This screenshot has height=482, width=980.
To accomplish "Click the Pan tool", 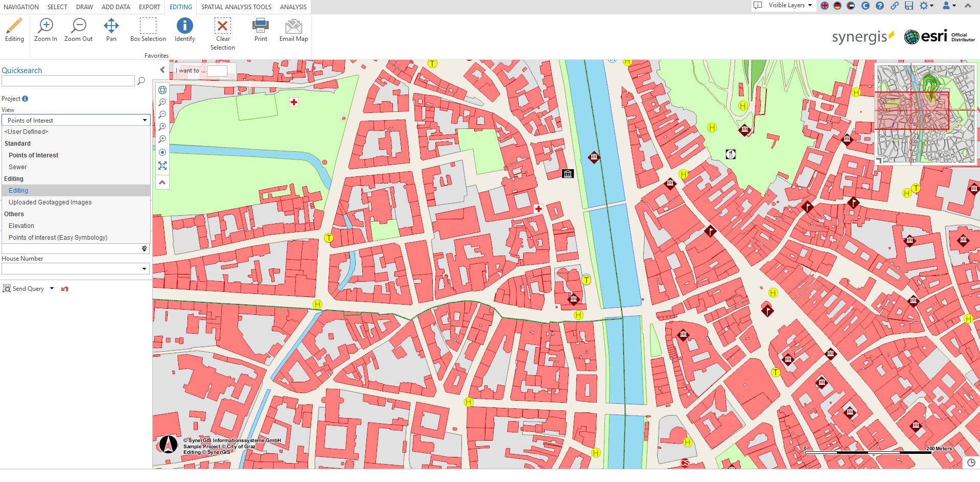I will point(111,30).
